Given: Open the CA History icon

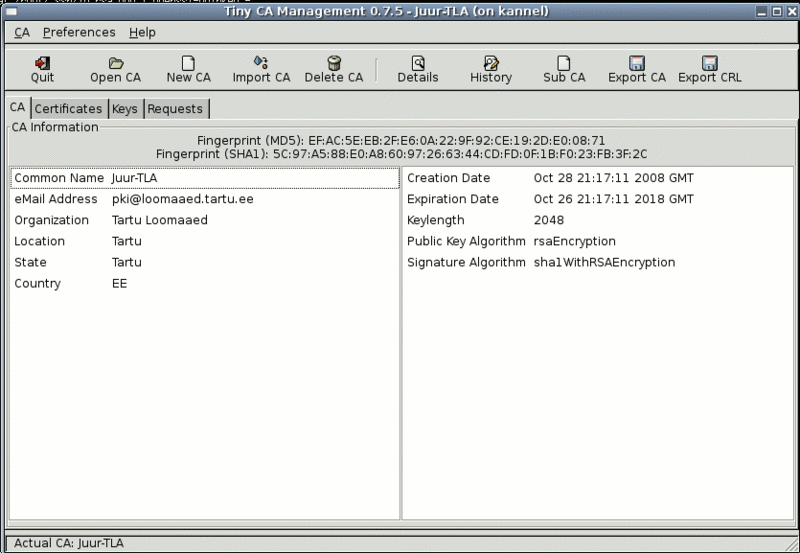Looking at the screenshot, I should [x=491, y=63].
